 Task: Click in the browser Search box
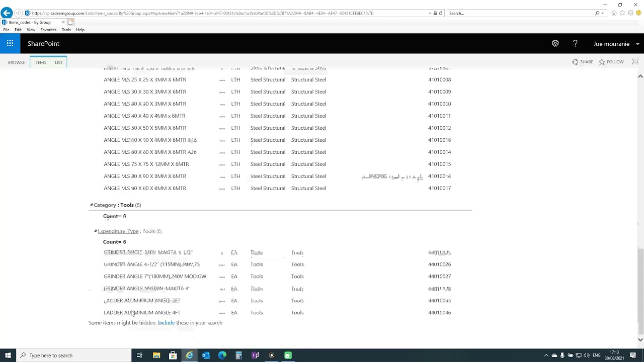(x=520, y=13)
